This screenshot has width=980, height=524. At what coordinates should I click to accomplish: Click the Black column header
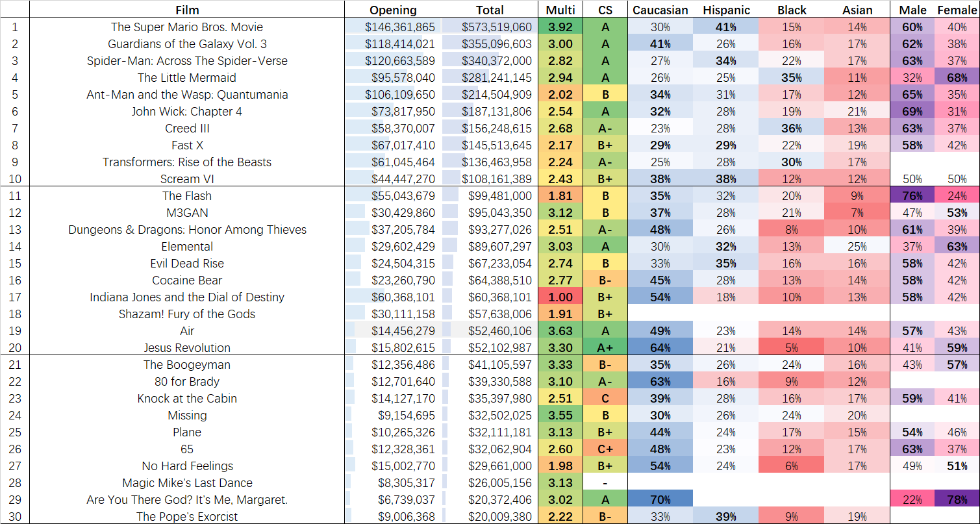(792, 10)
